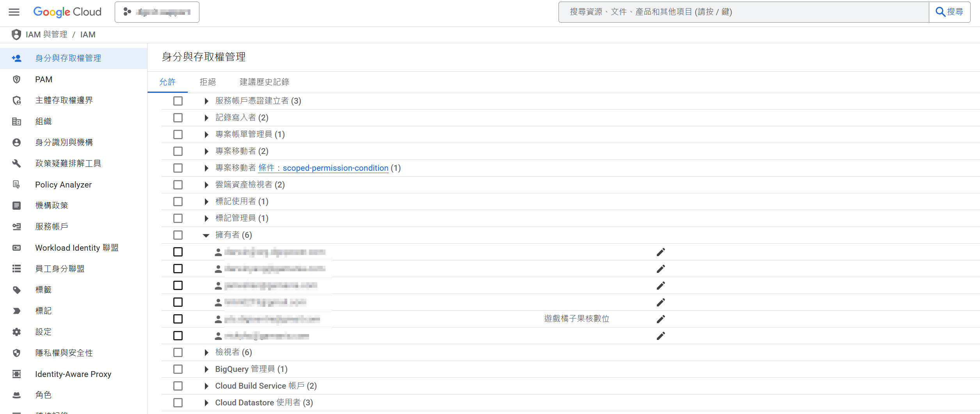
Task: Check the 雲端資產檢視者 (2) checkbox
Action: pos(178,185)
